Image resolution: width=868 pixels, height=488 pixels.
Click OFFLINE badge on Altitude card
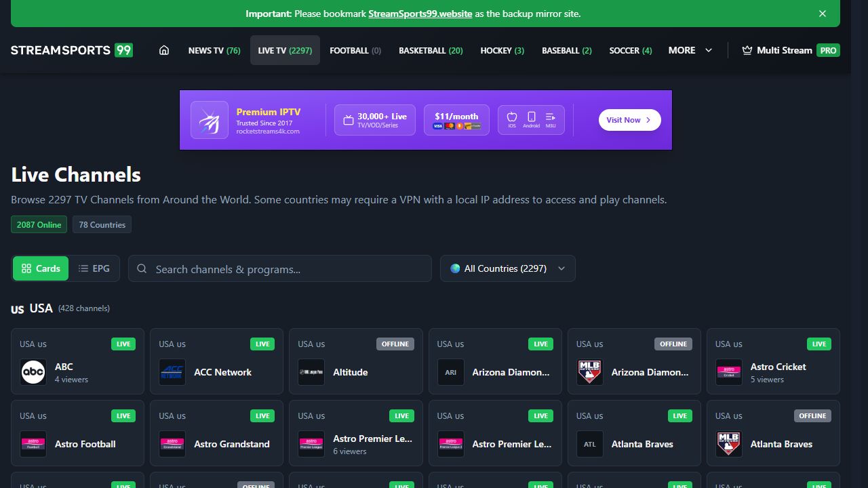pos(395,344)
